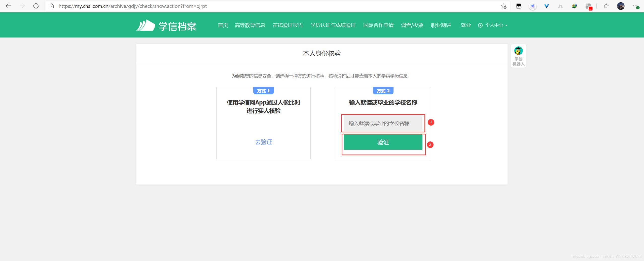
Task: Click the person icon beside 个人中心
Action: [x=480, y=25]
